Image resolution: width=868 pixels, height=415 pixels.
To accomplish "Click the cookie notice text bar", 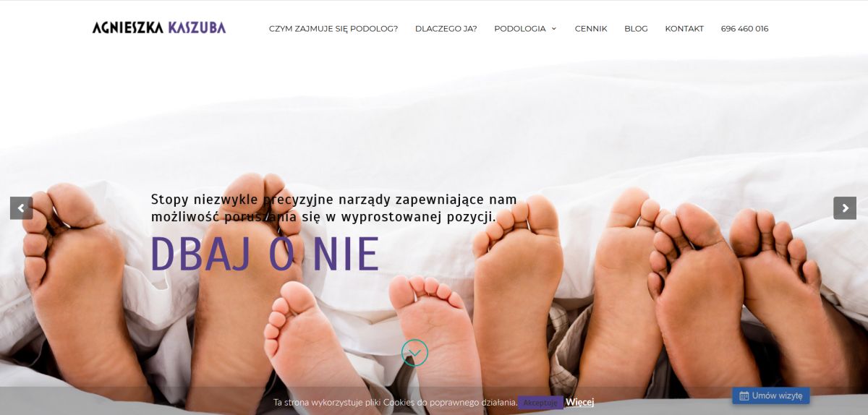I will coord(395,402).
